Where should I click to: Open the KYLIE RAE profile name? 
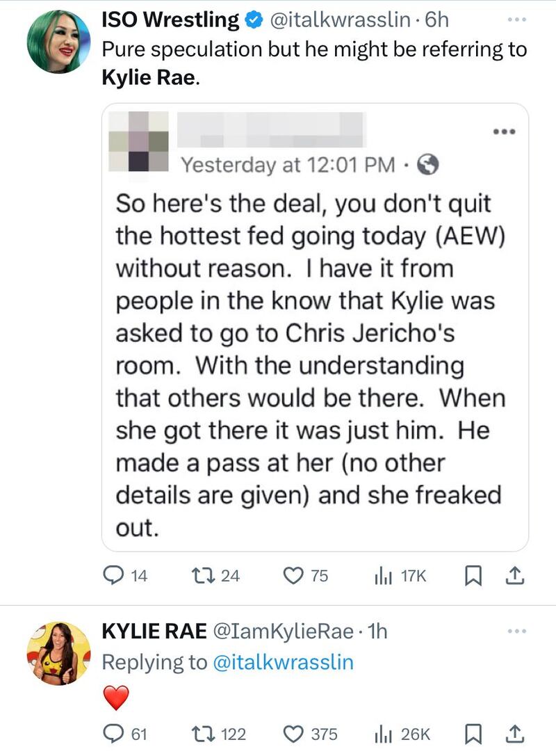tap(154, 631)
